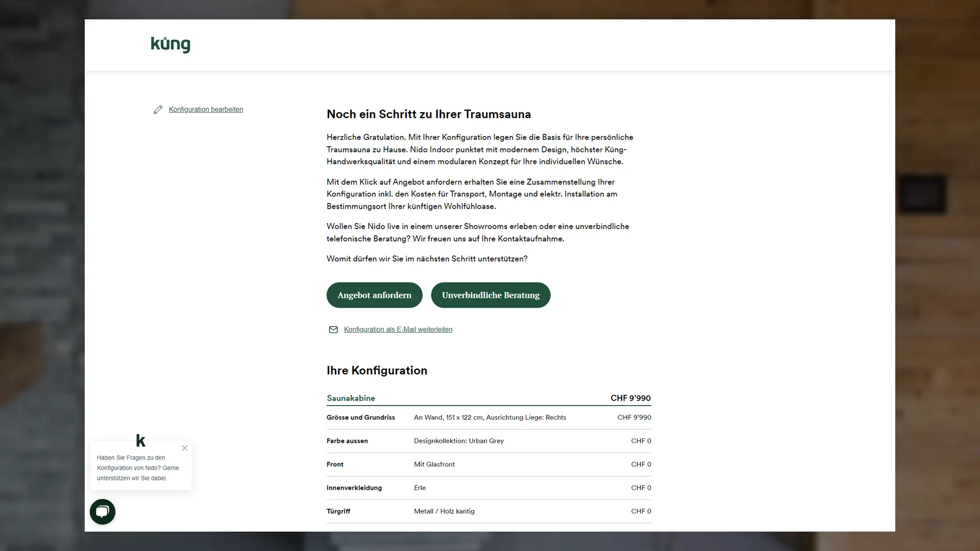Select the Saunakabine section heading
The image size is (980, 551).
click(351, 398)
